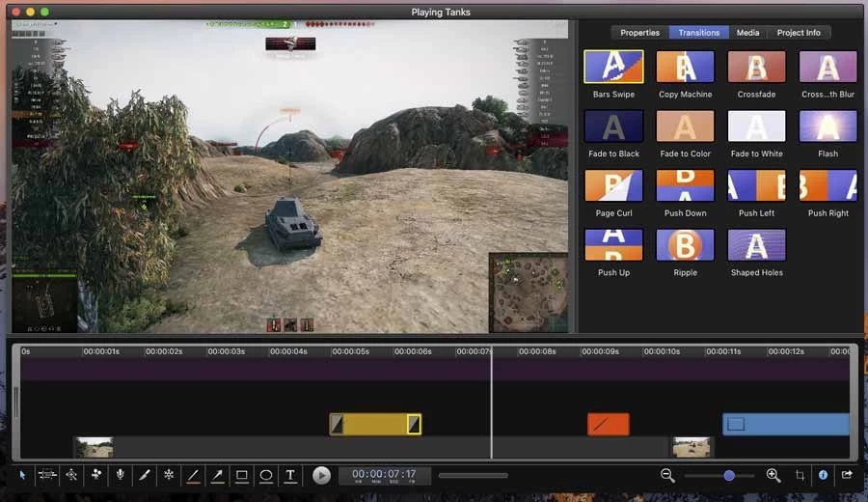Choose the ellipse shape tool
The image size is (868, 502).
coord(266,475)
